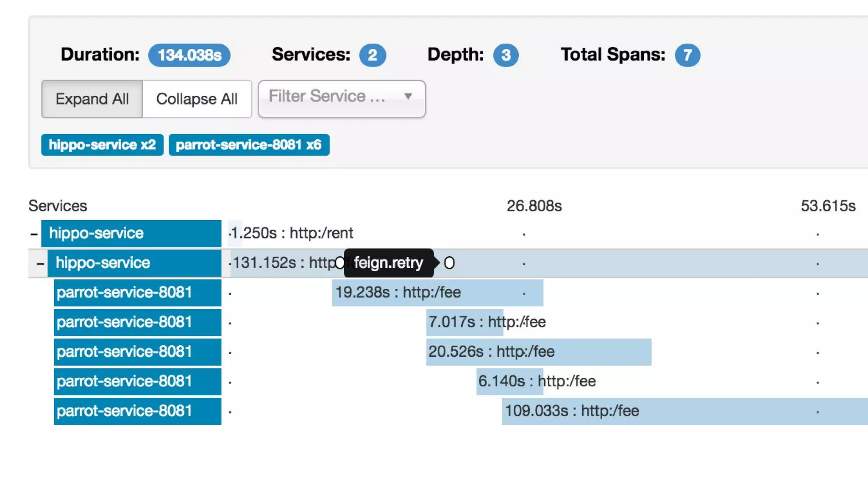Collapse the nested hippo-service row

click(40, 263)
